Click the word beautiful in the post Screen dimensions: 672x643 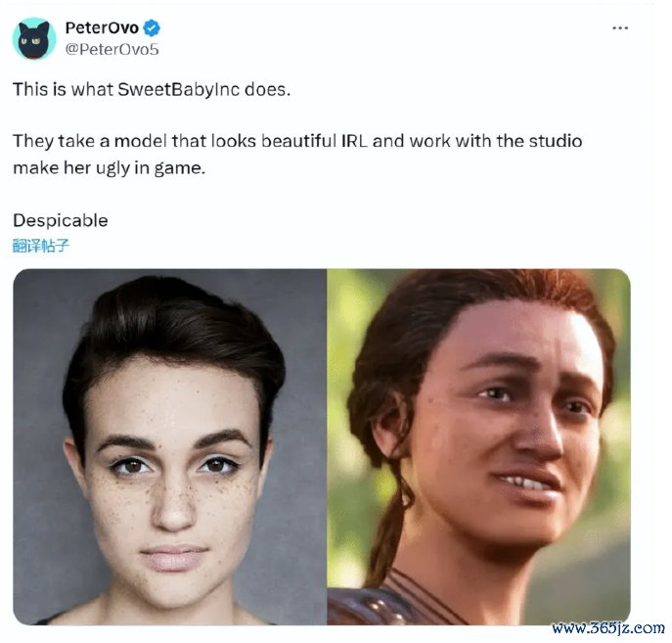click(298, 141)
